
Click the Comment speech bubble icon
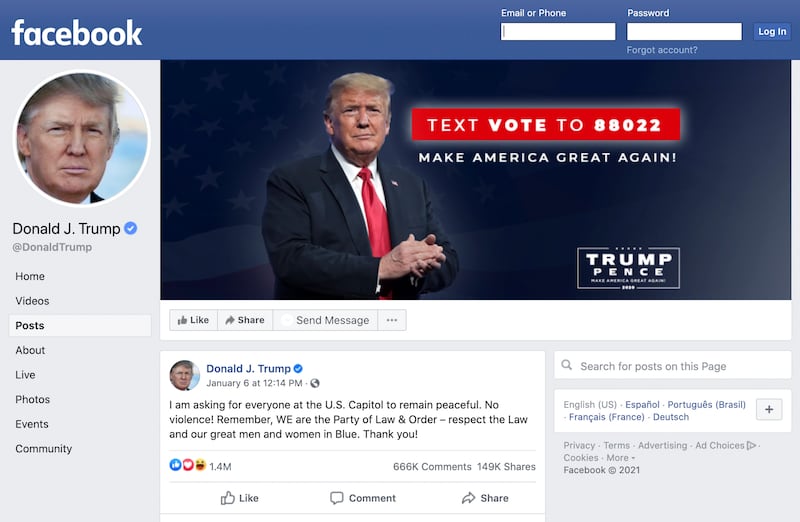(337, 498)
